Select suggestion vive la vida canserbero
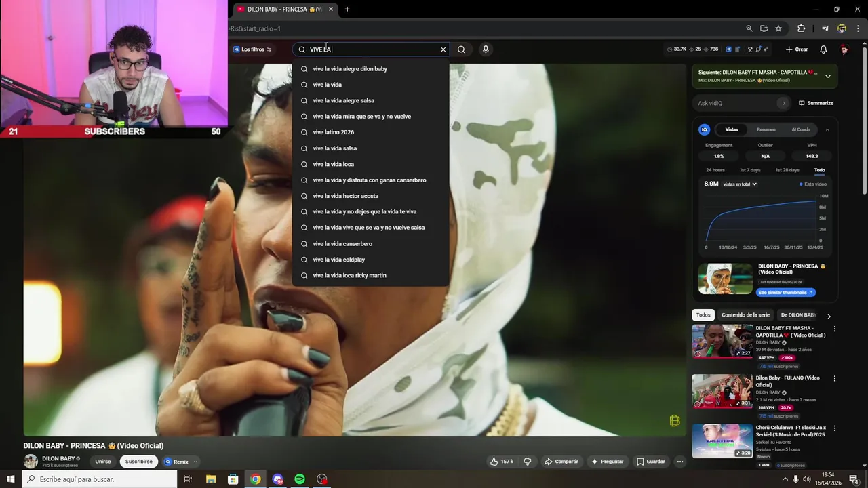 click(x=370, y=243)
